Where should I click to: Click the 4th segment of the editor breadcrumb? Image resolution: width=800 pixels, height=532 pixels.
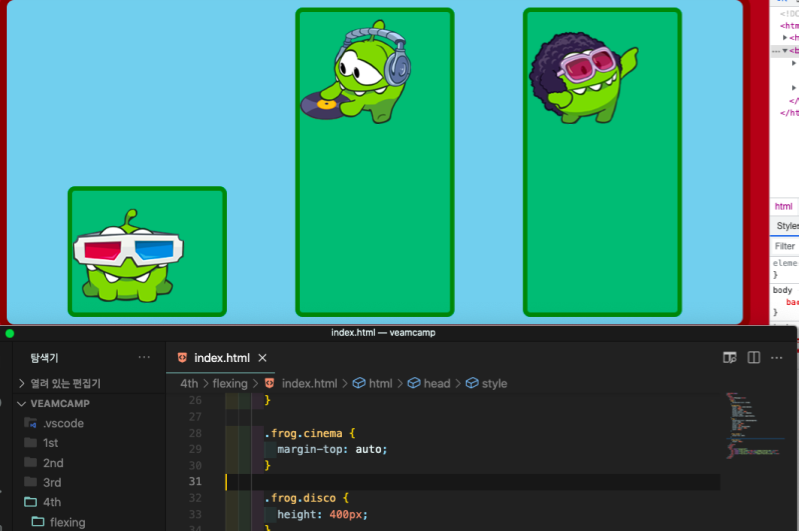point(189,383)
